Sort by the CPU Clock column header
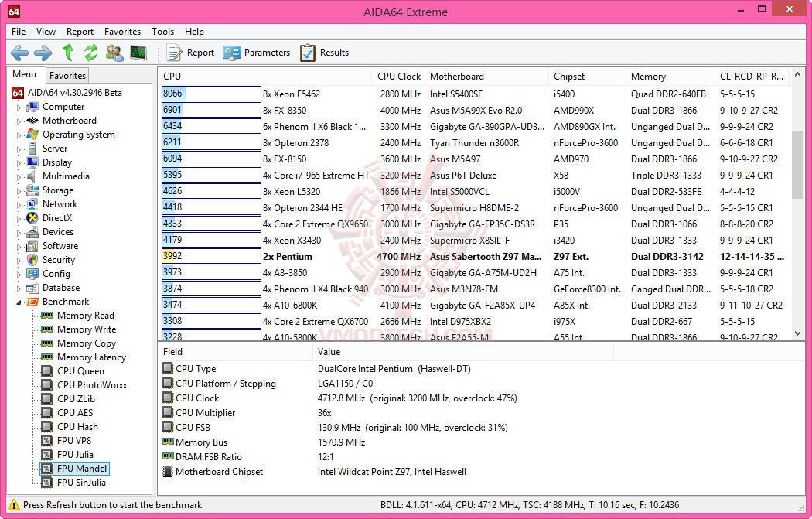 tap(397, 76)
